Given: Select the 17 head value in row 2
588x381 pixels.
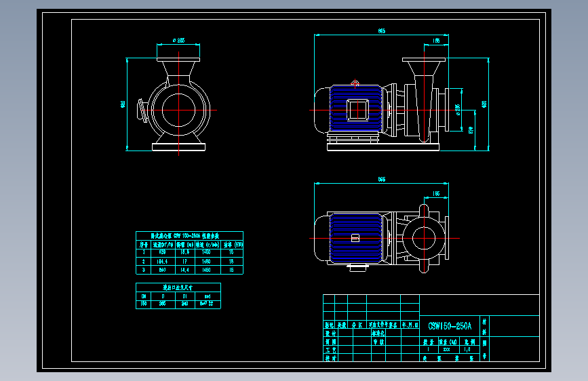Looking at the screenshot, I should tap(184, 262).
